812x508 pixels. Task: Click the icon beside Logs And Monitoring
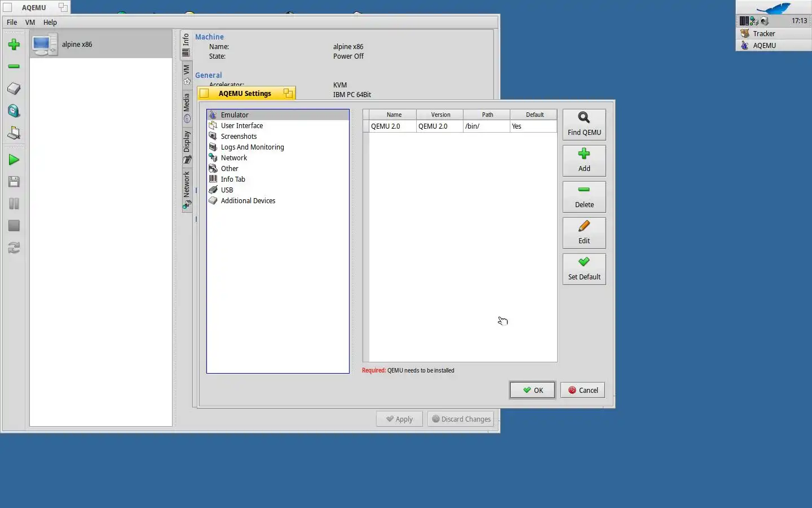tap(213, 147)
